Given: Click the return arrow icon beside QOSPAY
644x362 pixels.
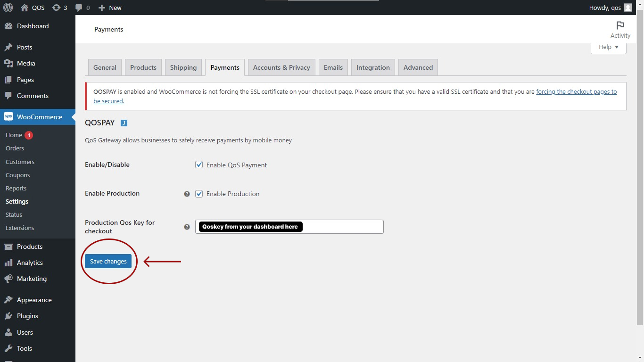Looking at the screenshot, I should point(124,123).
